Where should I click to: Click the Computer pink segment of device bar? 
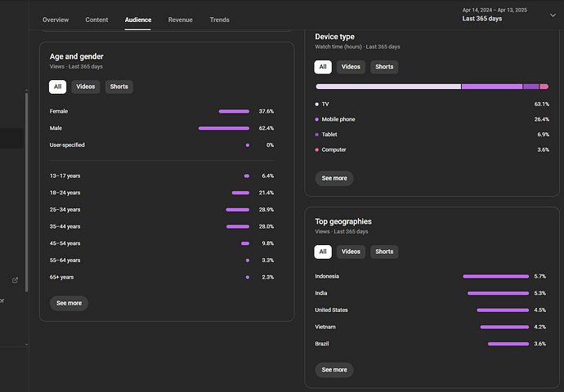[x=544, y=87]
